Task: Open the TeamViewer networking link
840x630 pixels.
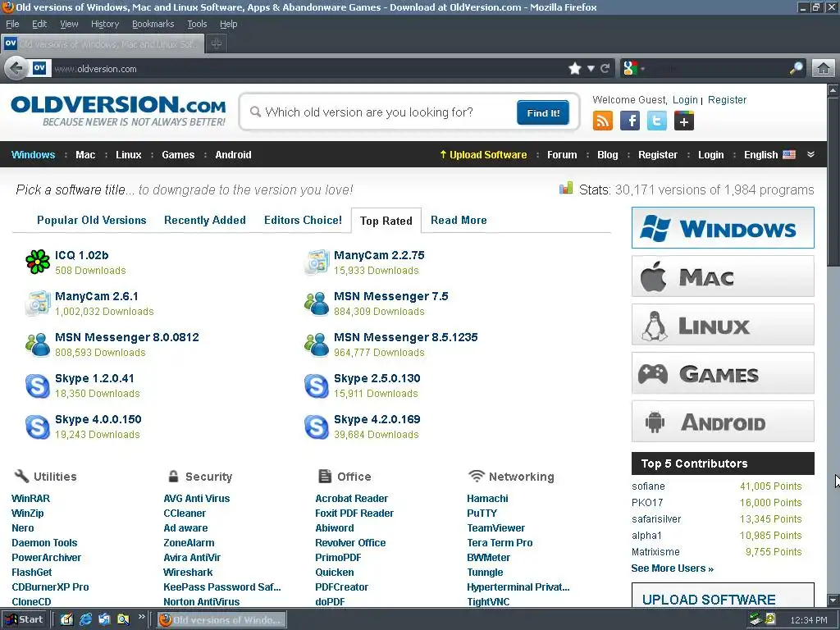Action: 495,527
